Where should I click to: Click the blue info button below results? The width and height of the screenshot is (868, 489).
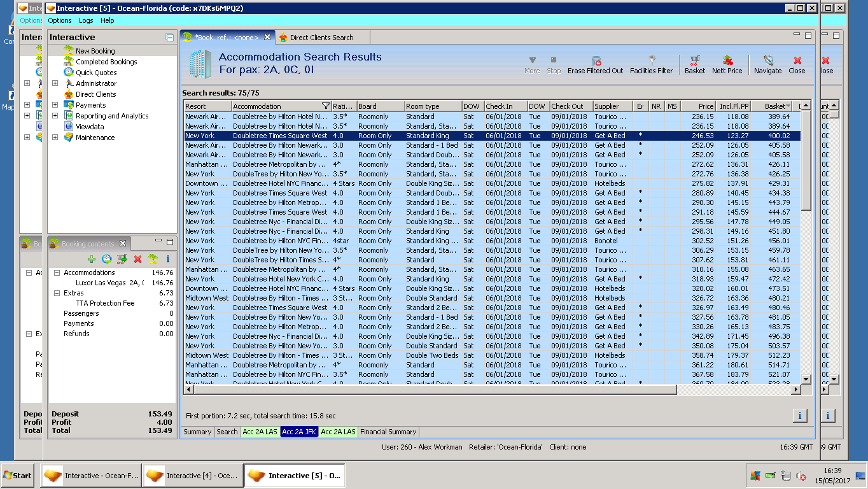click(800, 416)
